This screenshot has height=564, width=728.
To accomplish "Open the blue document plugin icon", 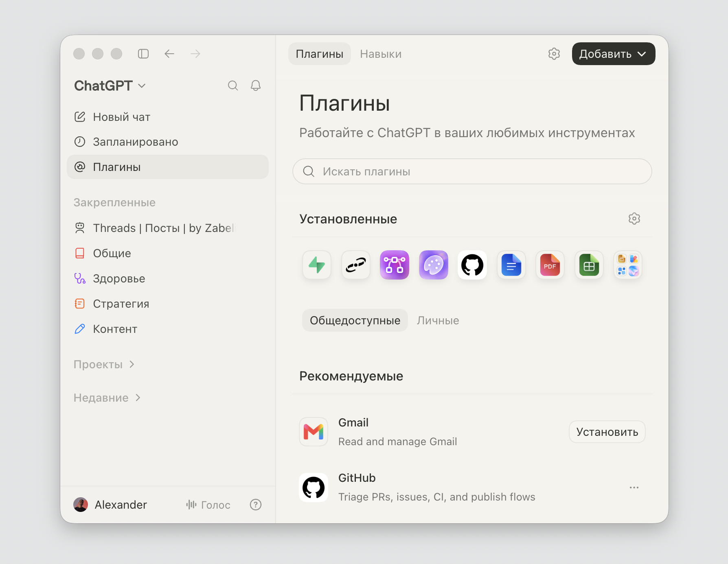I will tap(511, 265).
